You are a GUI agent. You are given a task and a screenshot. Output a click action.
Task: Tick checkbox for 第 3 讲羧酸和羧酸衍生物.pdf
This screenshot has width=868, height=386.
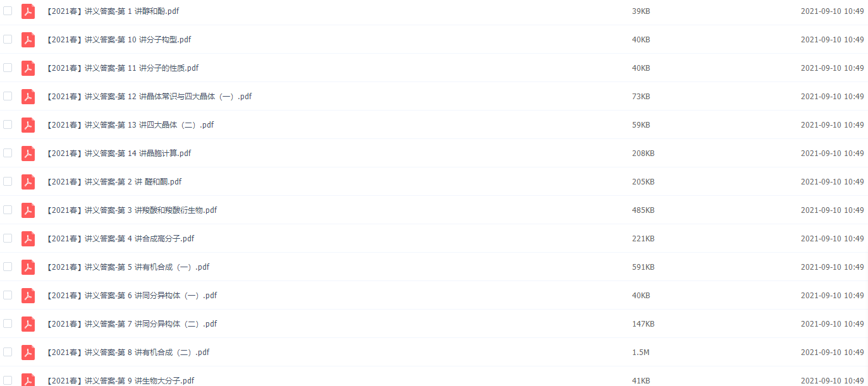[x=8, y=210]
